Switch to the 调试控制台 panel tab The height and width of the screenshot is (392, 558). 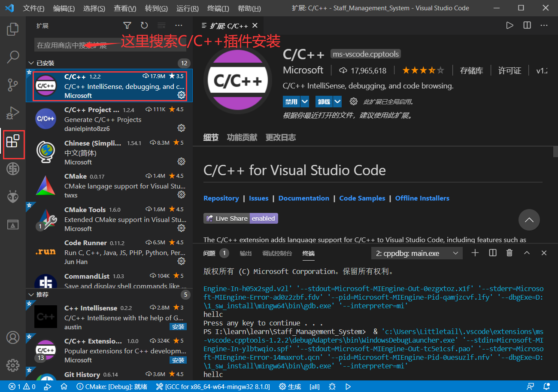277,253
